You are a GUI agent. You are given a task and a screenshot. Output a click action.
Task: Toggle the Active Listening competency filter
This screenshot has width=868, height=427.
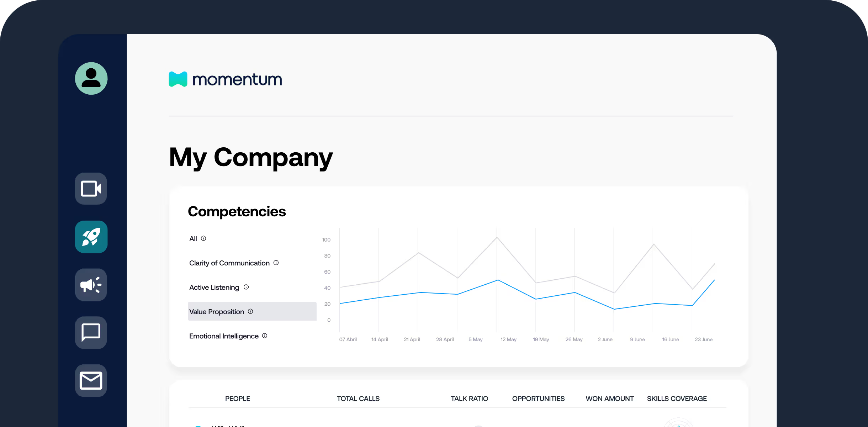[x=214, y=287]
